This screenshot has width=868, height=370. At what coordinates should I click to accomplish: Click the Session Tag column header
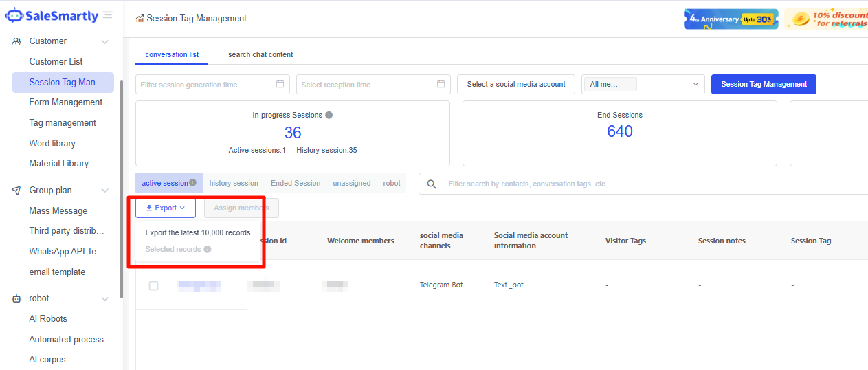(x=811, y=241)
